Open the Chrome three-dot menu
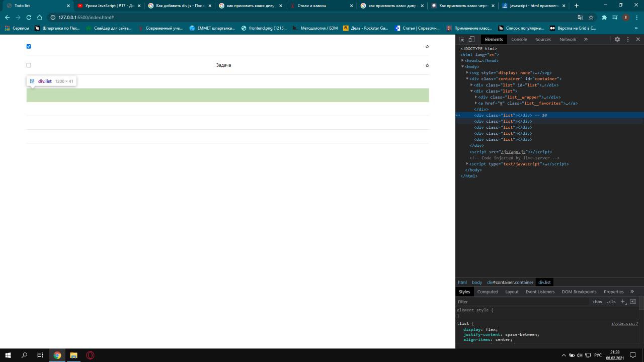Screen dimensions: 644x362 (637, 17)
